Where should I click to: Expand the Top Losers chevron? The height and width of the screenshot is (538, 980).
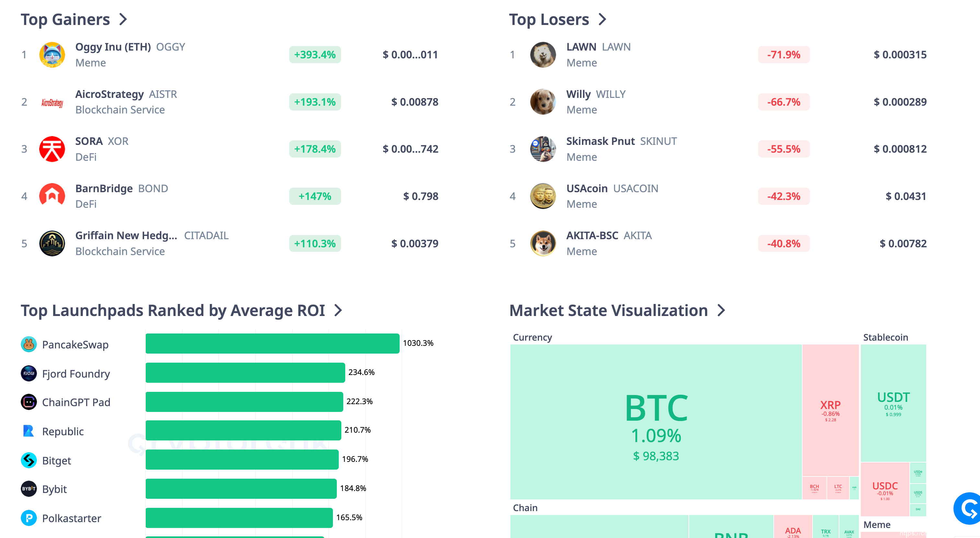pos(602,19)
